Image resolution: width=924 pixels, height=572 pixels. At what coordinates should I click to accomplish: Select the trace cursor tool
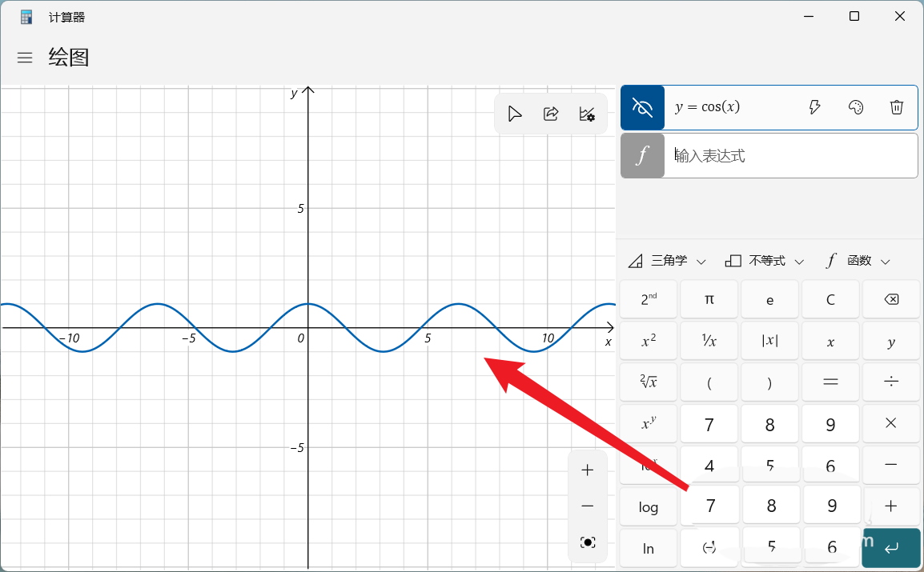click(515, 114)
